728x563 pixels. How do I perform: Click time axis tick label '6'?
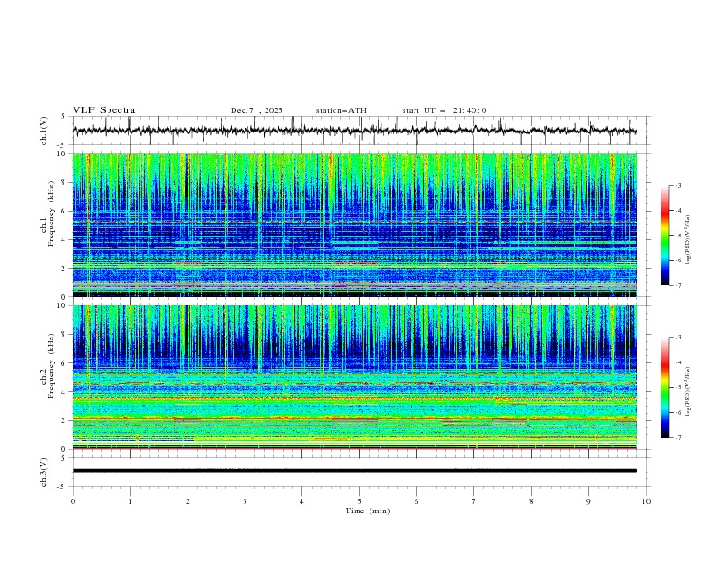pos(416,501)
